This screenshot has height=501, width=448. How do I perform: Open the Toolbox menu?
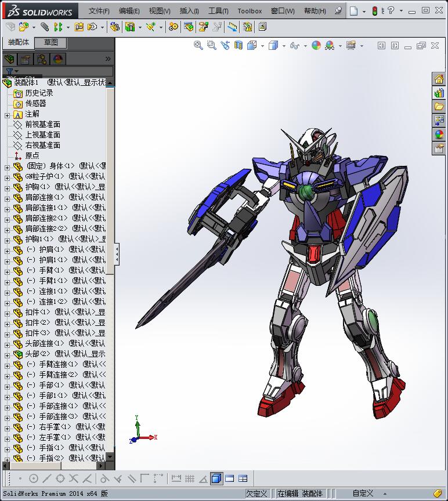coord(250,11)
